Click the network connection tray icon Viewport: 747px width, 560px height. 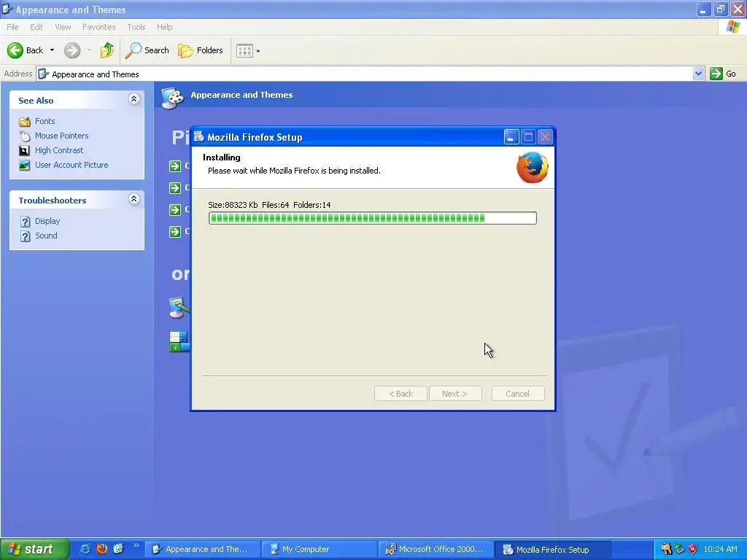point(679,549)
